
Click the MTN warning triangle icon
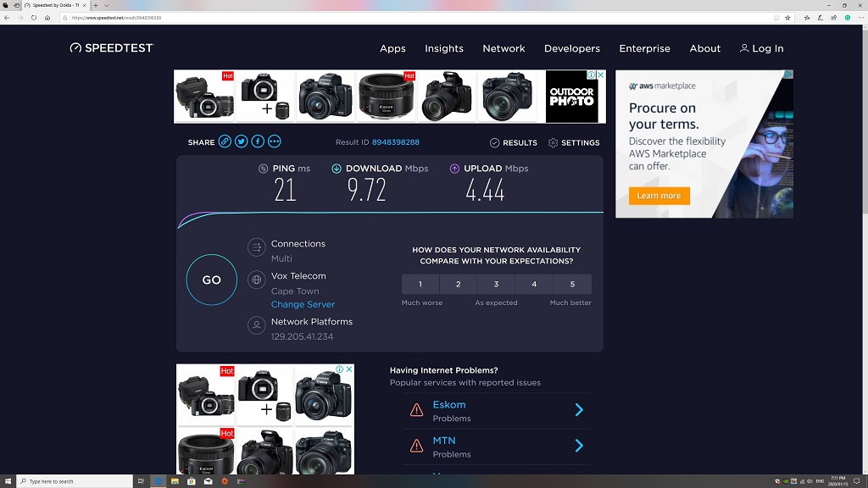point(416,446)
